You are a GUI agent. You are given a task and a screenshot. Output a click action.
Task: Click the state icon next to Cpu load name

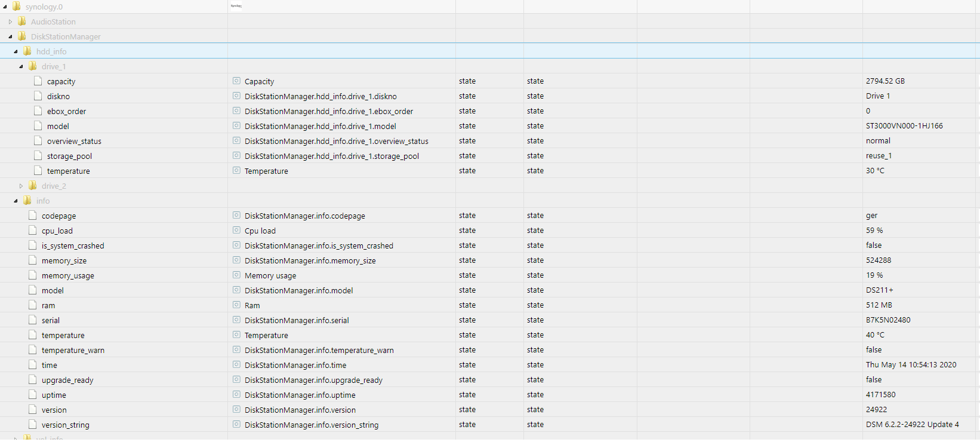tap(236, 230)
